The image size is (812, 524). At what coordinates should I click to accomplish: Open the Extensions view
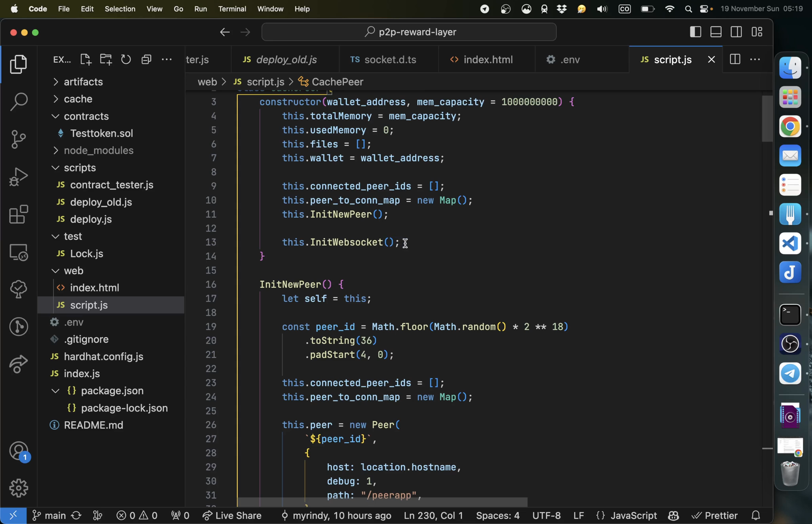coord(19,215)
